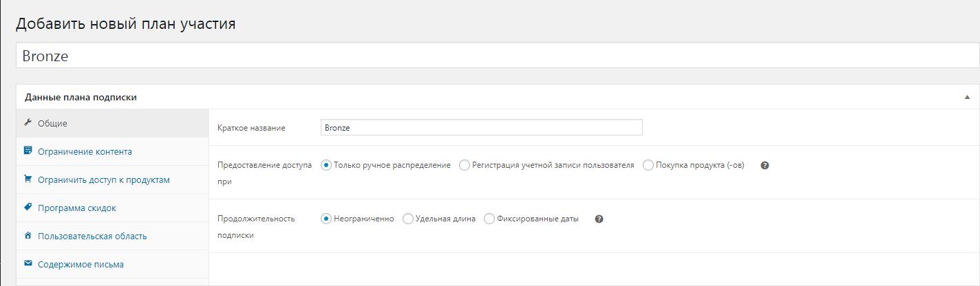Select Только ручное распределение radio button
The height and width of the screenshot is (286, 980).
click(326, 165)
